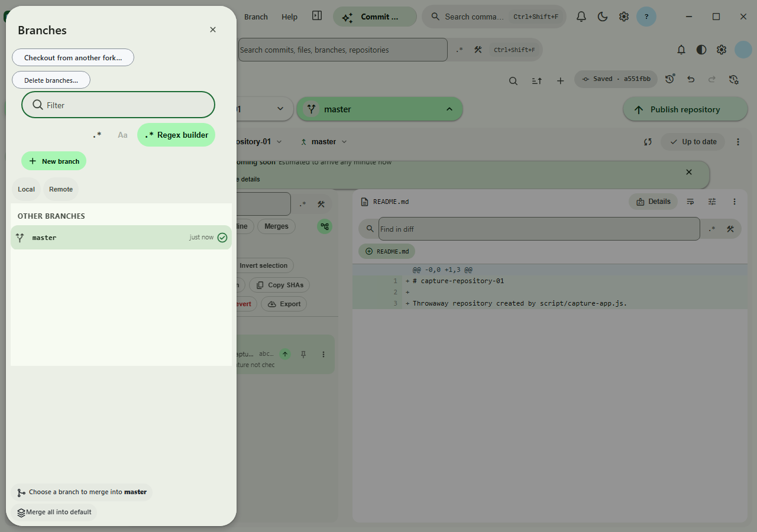This screenshot has width=757, height=532.
Task: Select the Merges filter chip
Action: click(276, 226)
